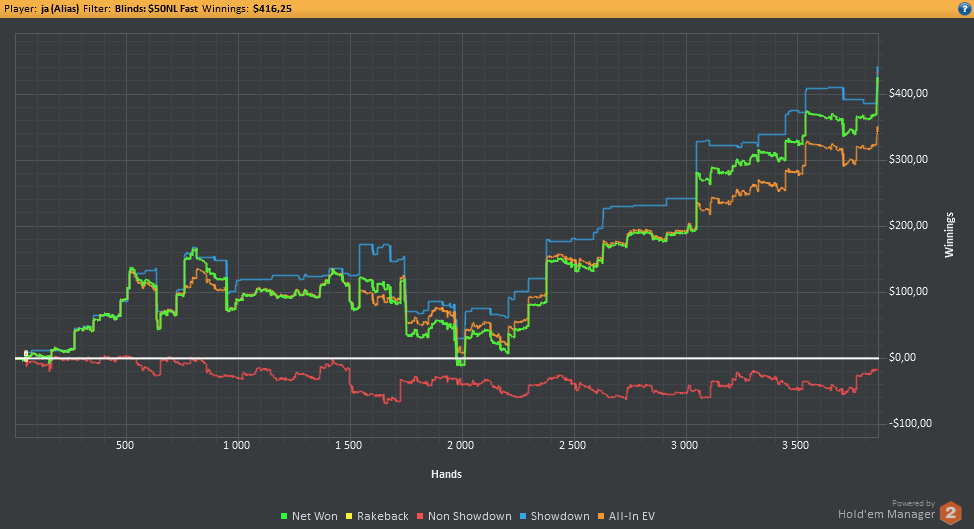Click the green Net Won legend marker
Screen dimensions: 974x529
click(284, 516)
